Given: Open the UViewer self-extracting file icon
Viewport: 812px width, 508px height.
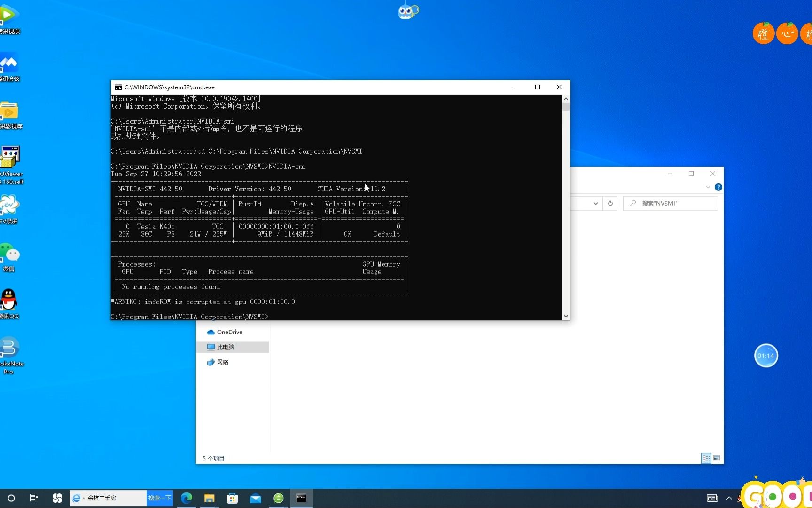Looking at the screenshot, I should 10,165.
